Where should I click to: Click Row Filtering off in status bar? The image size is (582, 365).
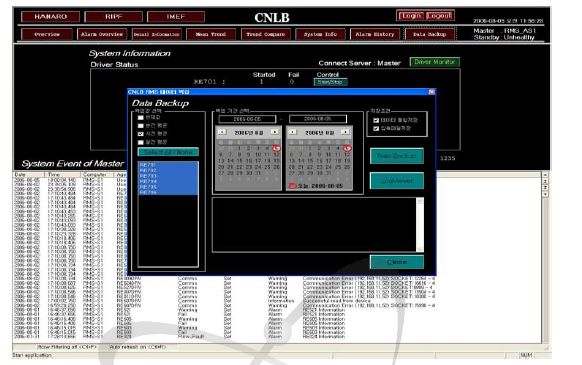pyautogui.click(x=67, y=347)
